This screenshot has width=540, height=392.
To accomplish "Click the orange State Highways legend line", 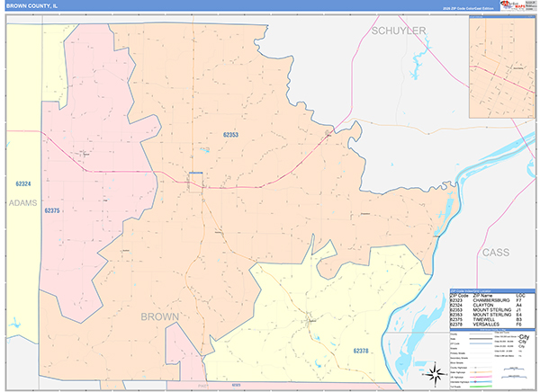I will click(481, 372).
